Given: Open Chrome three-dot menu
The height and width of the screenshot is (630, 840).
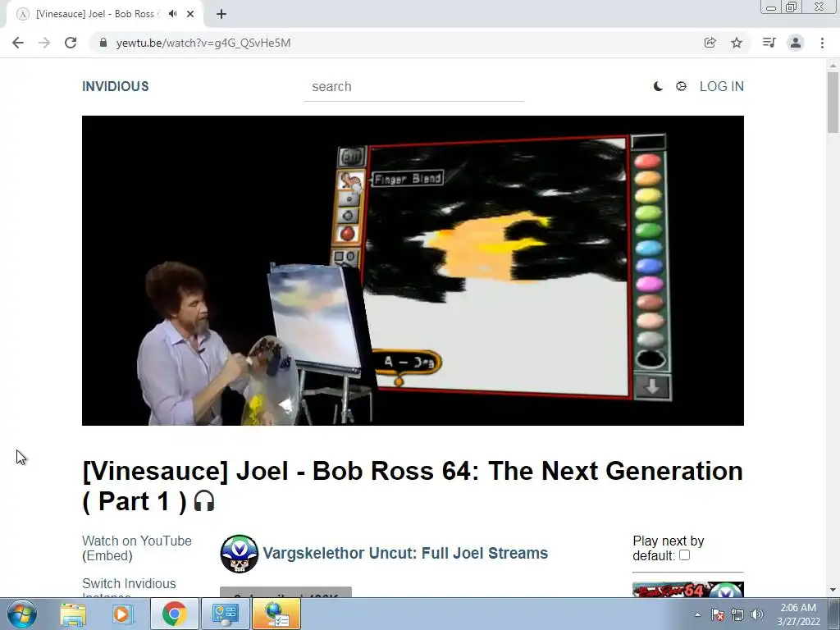Looking at the screenshot, I should coord(822,43).
